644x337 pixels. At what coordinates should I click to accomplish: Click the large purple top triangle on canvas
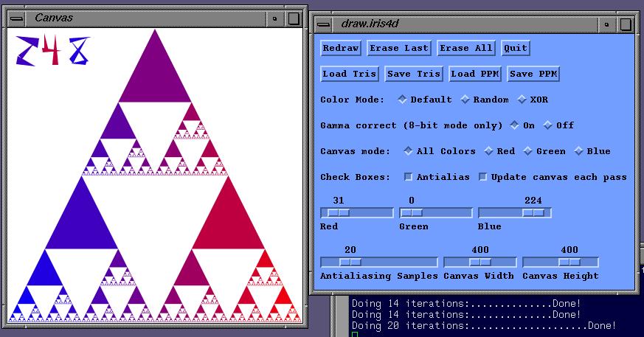pos(155,74)
